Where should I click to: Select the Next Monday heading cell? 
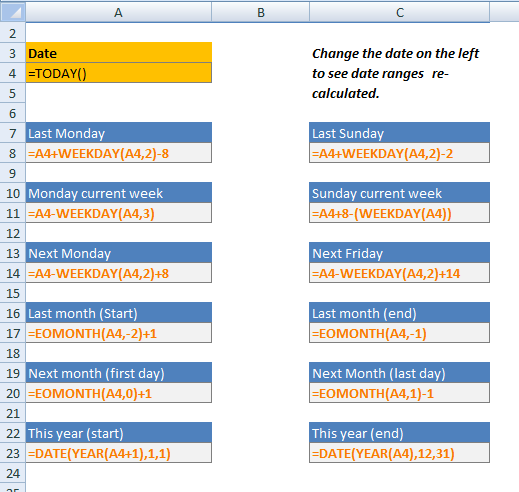click(x=119, y=253)
